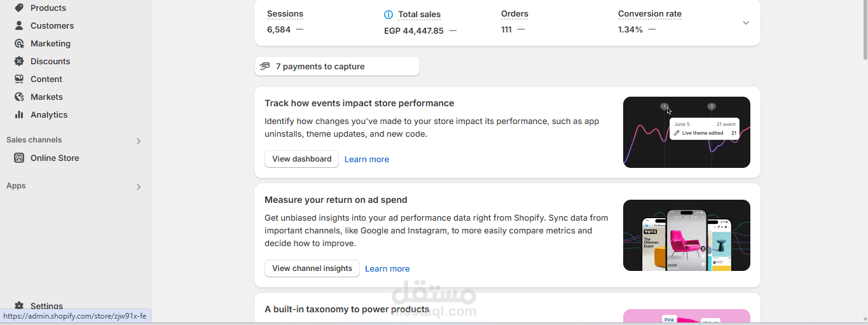Viewport: 868px width, 325px height.
Task: Click the Marketing target icon
Action: (x=19, y=43)
